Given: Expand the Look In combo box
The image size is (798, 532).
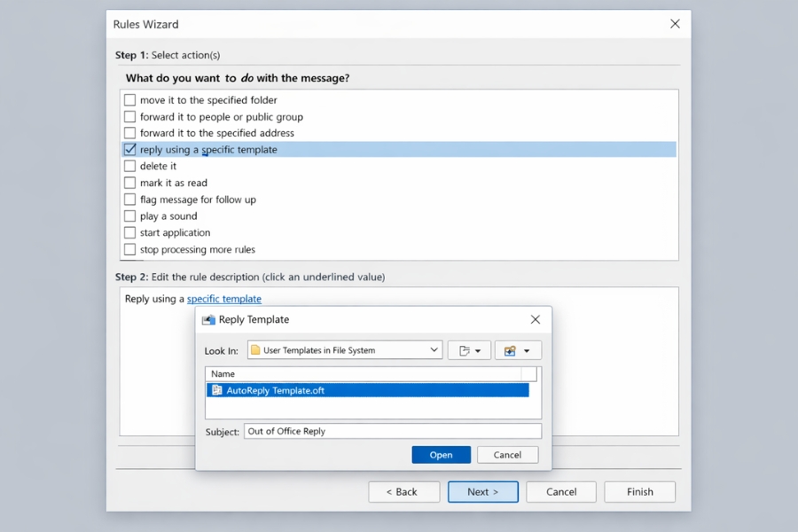Looking at the screenshot, I should tap(434, 350).
